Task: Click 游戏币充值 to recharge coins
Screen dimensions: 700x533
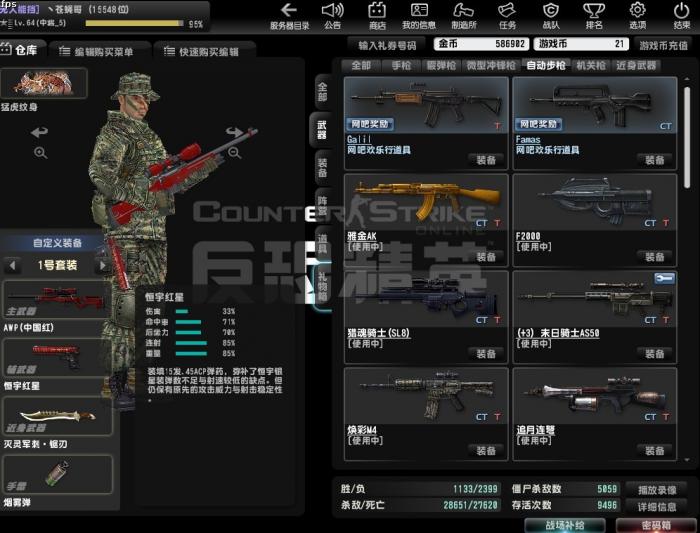Action: click(x=663, y=45)
